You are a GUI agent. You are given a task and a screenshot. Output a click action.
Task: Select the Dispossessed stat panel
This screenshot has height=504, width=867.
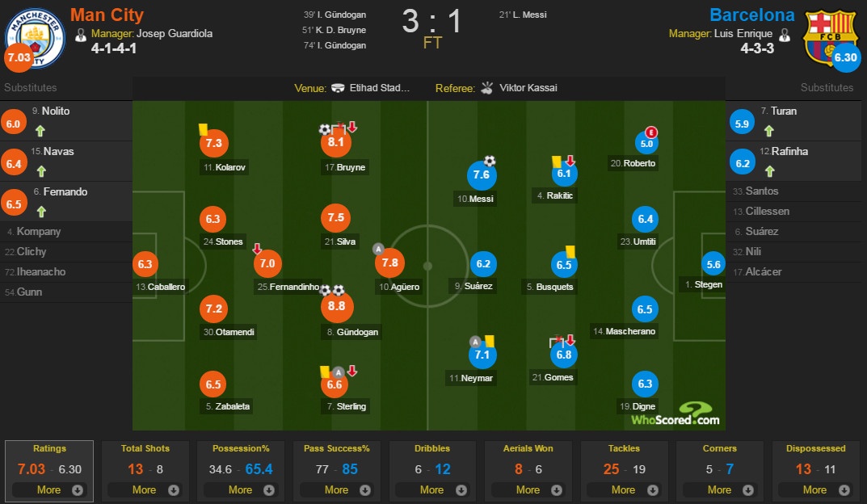pos(815,468)
